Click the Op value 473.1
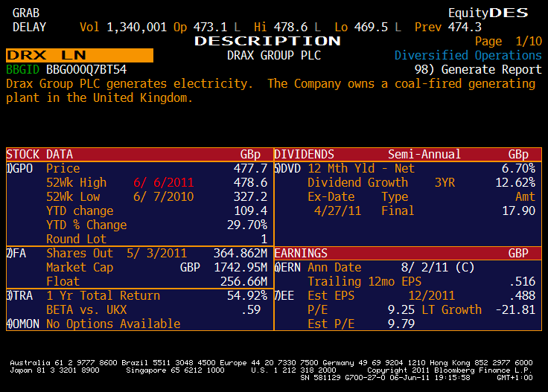 click(x=210, y=28)
